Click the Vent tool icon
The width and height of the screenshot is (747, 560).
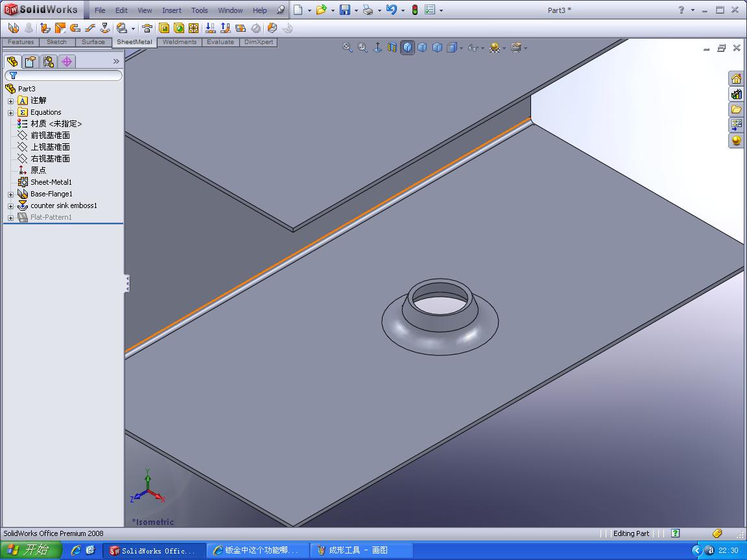(x=193, y=28)
